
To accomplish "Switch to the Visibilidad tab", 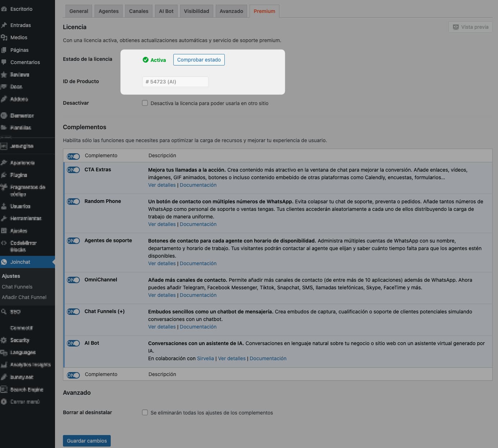I will pyautogui.click(x=196, y=11).
